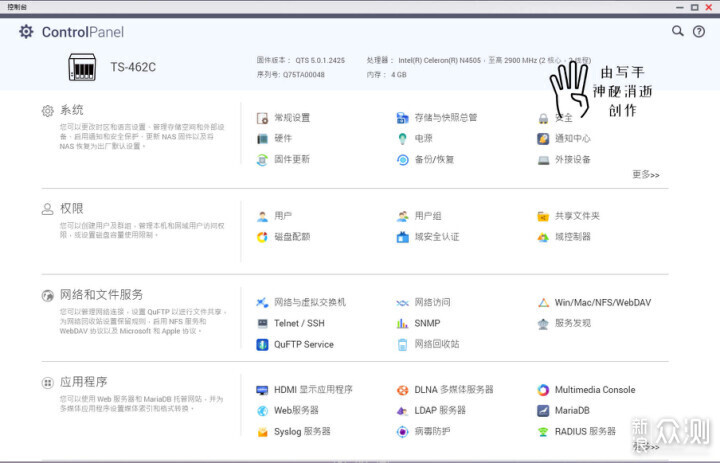Click the help question mark icon

click(699, 31)
